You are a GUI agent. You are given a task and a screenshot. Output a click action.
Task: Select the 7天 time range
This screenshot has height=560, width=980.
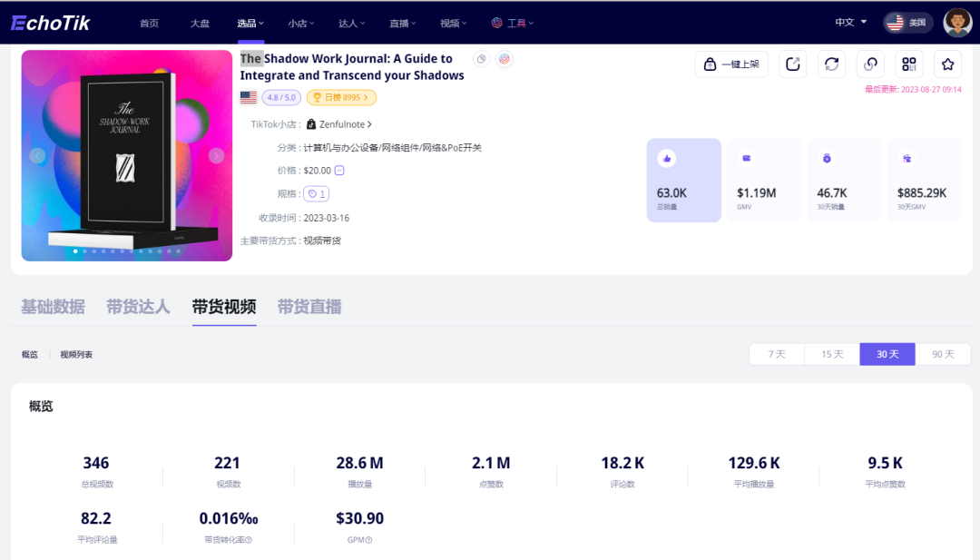[x=777, y=354]
